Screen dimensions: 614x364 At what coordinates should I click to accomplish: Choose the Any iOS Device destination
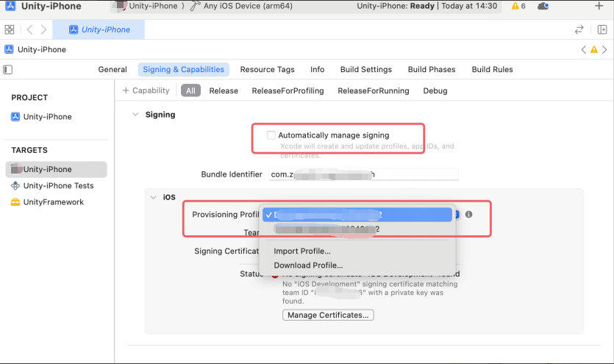(x=248, y=6)
